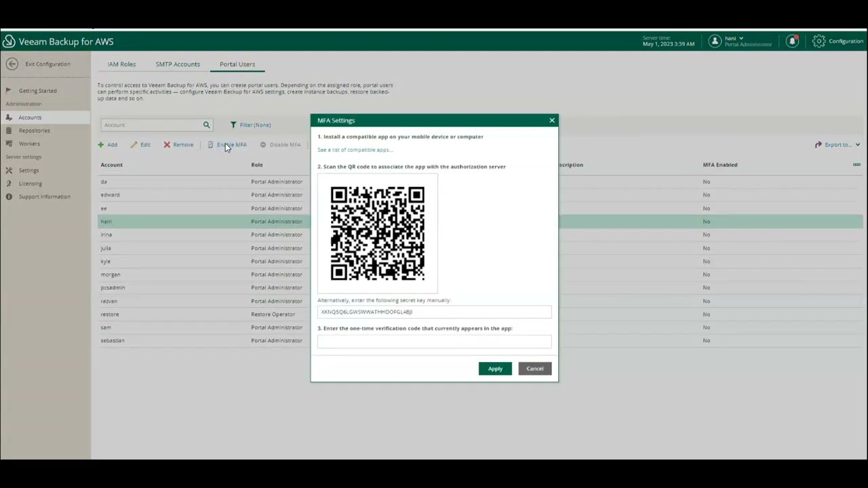The width and height of the screenshot is (868, 488).
Task: Click the Settings wrench icon in sidebar
Action: (x=9, y=170)
